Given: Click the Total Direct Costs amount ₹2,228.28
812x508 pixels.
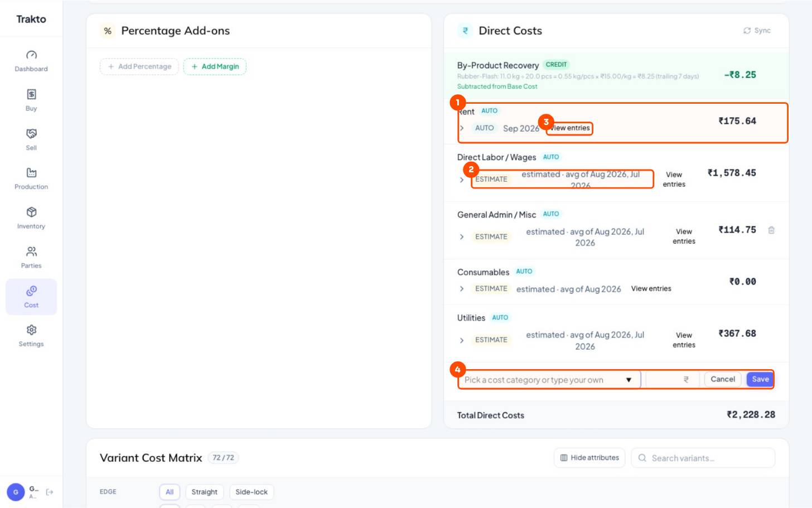Looking at the screenshot, I should coord(751,415).
